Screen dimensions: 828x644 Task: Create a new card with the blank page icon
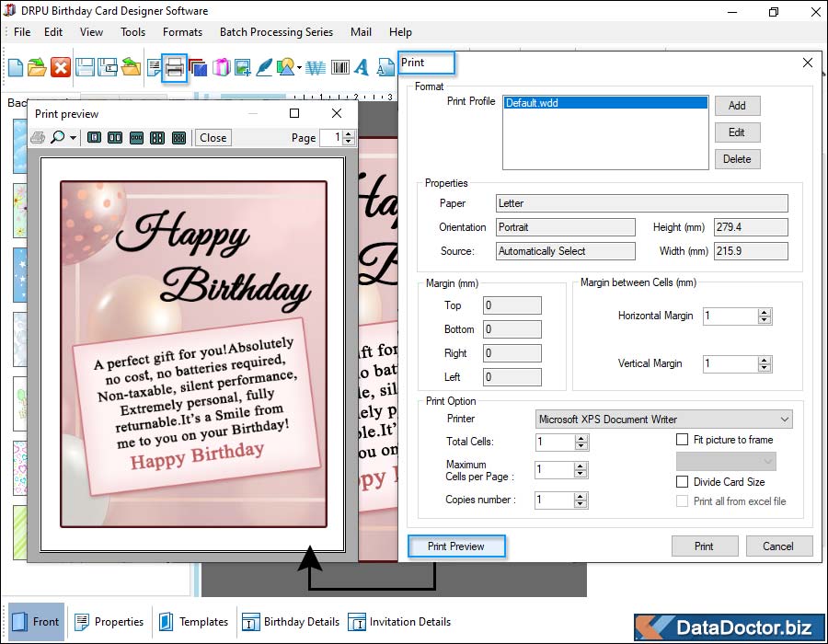coord(16,67)
